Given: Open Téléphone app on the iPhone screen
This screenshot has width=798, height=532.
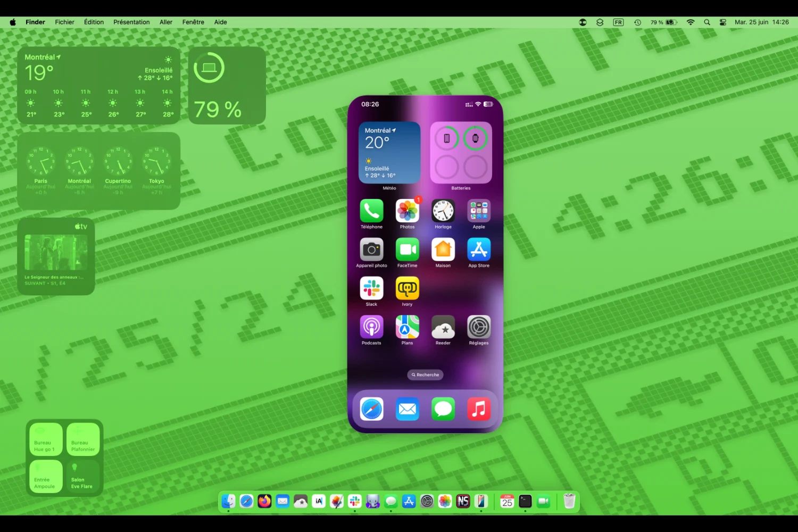Looking at the screenshot, I should coord(371,211).
